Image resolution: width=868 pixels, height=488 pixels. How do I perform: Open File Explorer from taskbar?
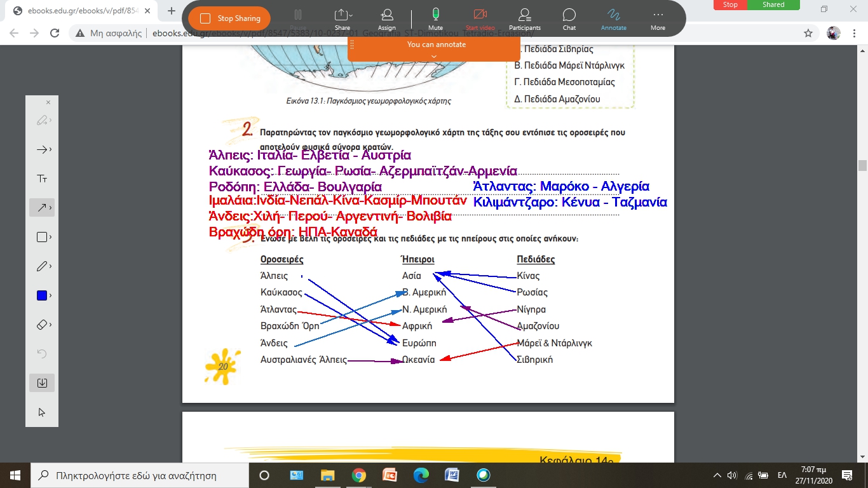click(x=327, y=475)
